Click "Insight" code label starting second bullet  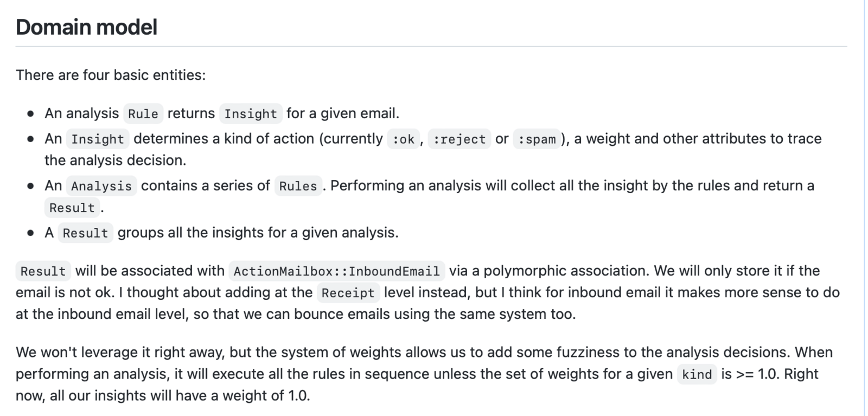click(x=98, y=139)
